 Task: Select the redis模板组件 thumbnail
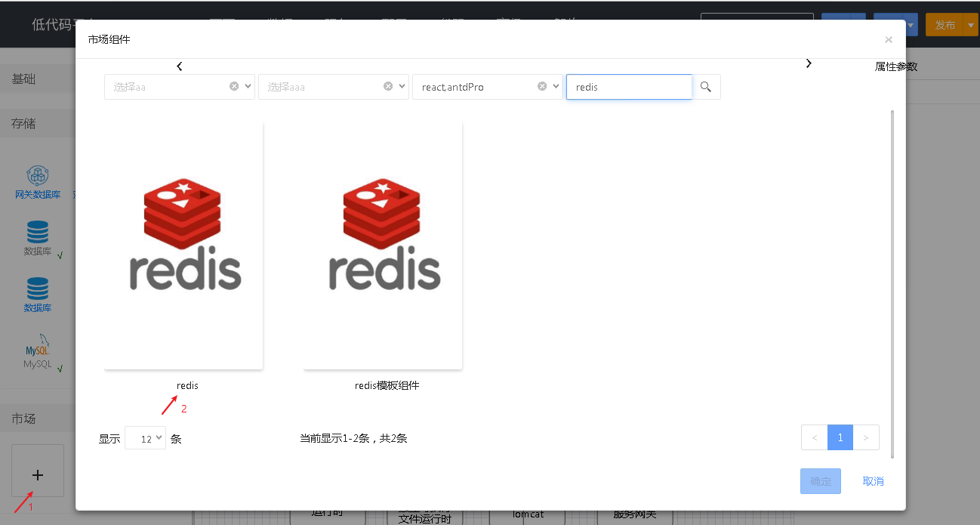point(383,246)
